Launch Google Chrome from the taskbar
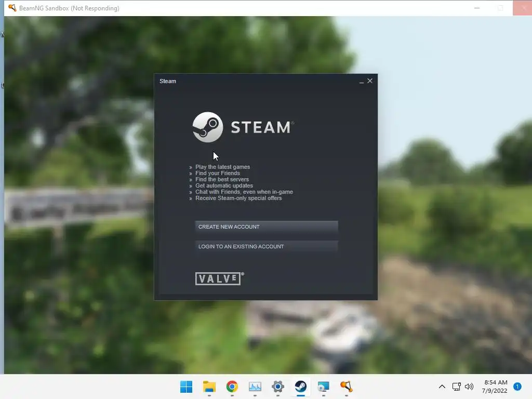532x399 pixels. [x=232, y=387]
